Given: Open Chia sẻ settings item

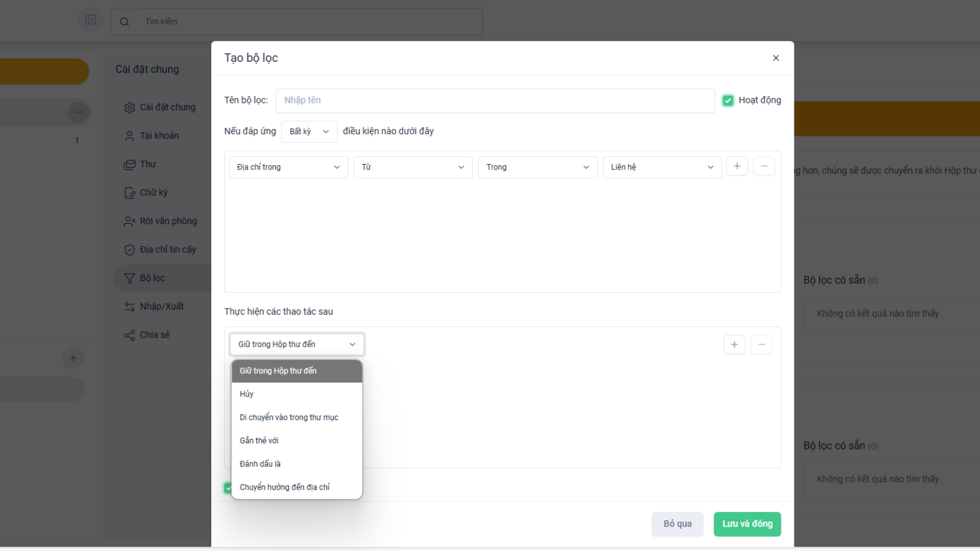Looking at the screenshot, I should point(160,335).
